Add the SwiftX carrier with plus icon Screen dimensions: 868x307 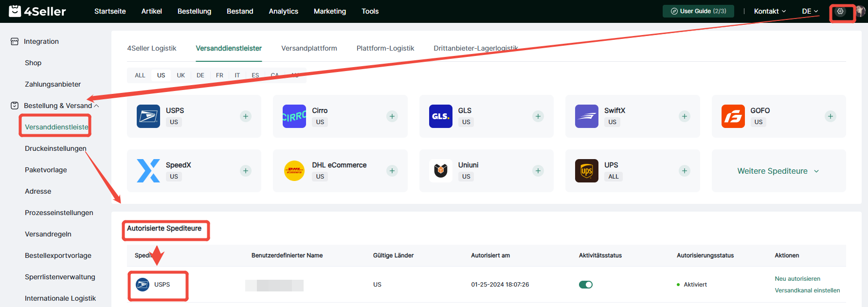pos(685,116)
